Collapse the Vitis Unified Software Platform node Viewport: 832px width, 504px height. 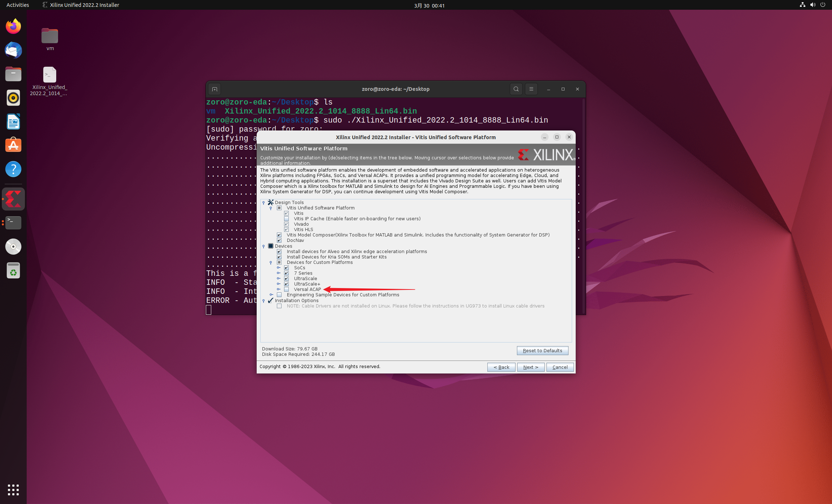click(x=271, y=208)
